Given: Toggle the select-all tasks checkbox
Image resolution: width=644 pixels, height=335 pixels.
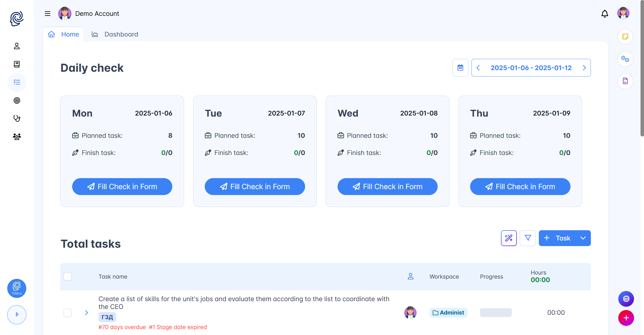Looking at the screenshot, I should pos(68,276).
